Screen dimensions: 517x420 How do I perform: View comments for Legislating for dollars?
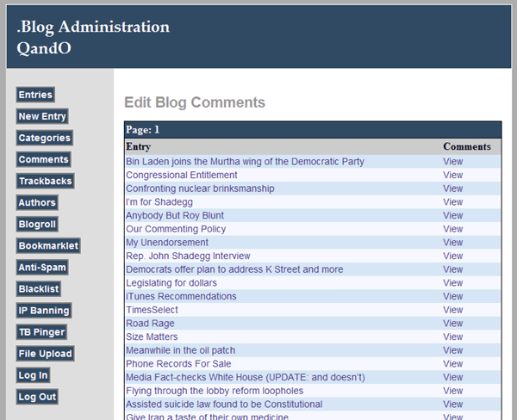[453, 283]
